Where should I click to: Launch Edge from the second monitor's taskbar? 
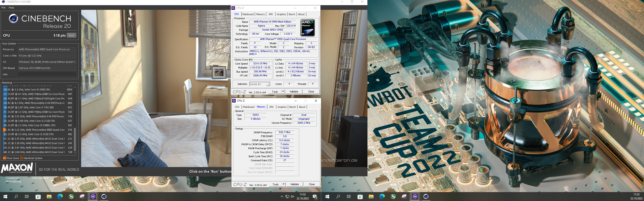click(382, 197)
